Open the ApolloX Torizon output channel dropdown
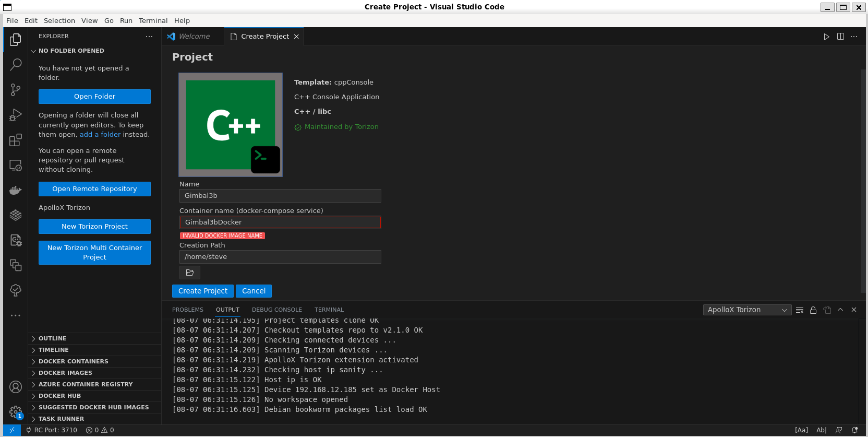Viewport: 868px width, 437px height. [747, 310]
